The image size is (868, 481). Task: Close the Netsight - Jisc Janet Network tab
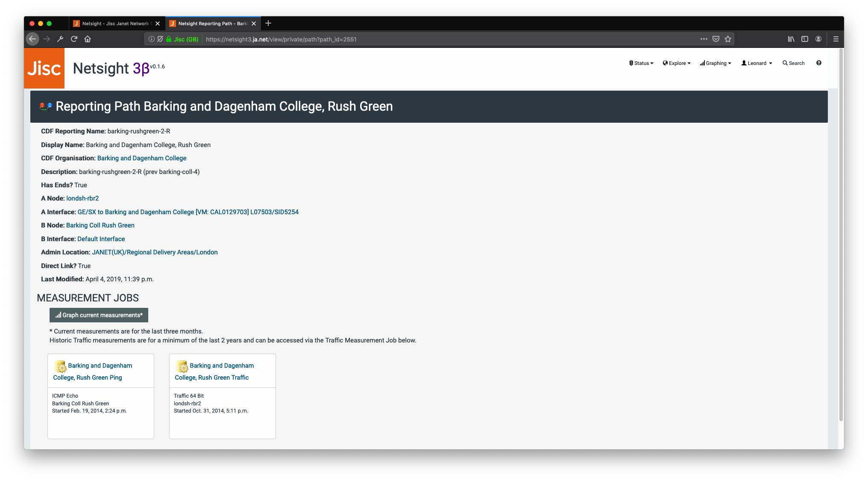[x=158, y=24]
